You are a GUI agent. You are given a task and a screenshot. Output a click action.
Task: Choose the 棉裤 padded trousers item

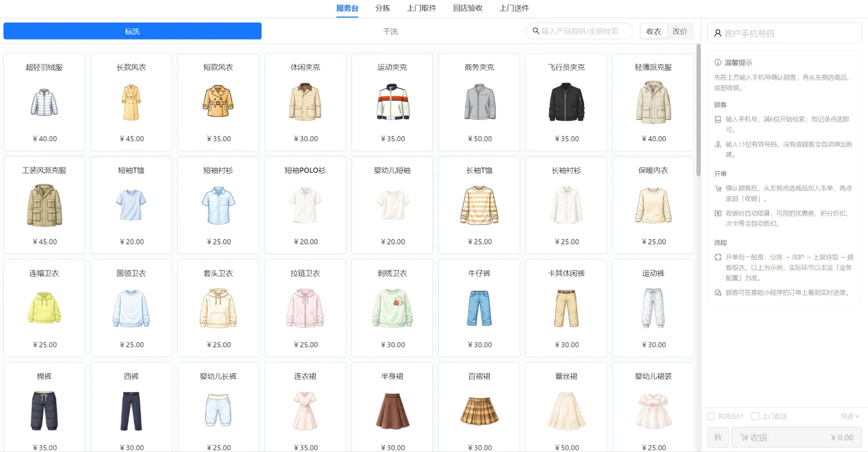[44, 408]
